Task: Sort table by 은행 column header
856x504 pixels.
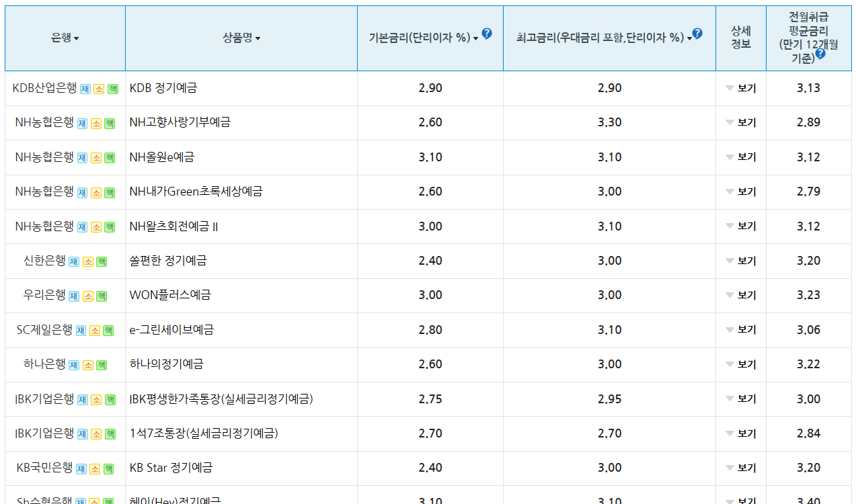Action: 65,38
